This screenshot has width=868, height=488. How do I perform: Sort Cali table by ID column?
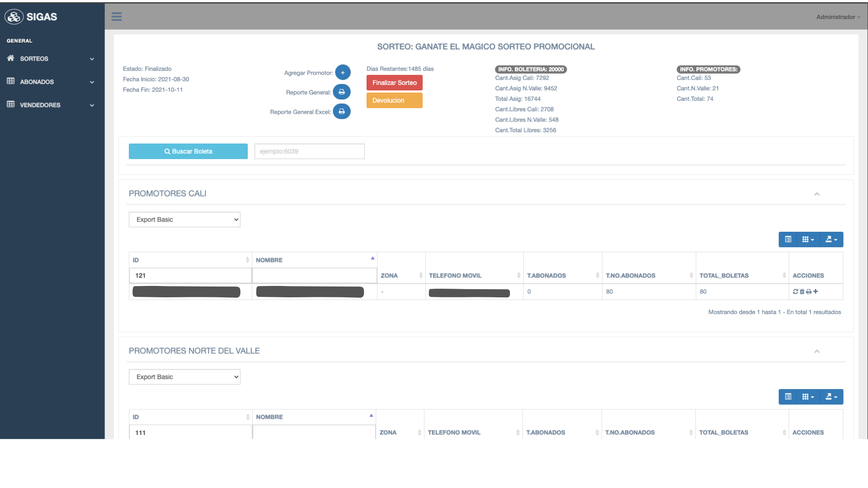[x=190, y=260]
